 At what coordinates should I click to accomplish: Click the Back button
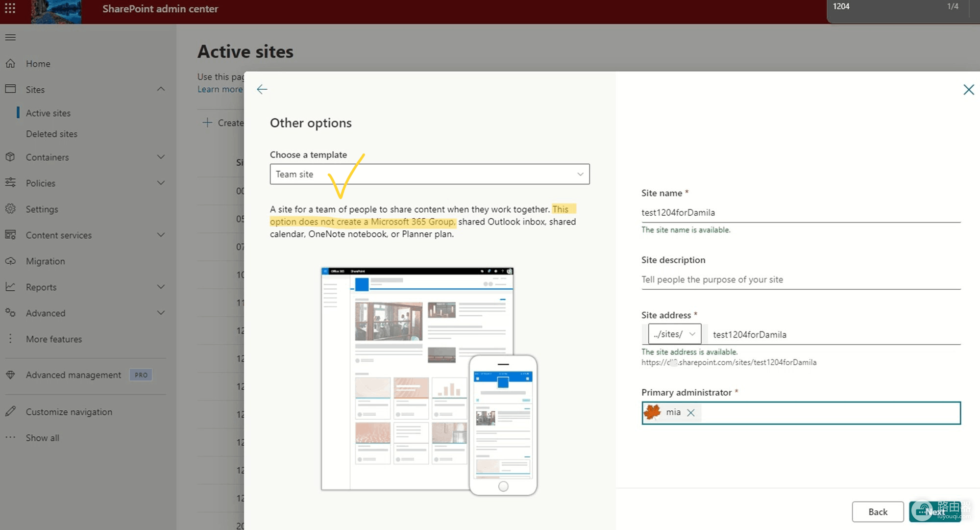878,512
